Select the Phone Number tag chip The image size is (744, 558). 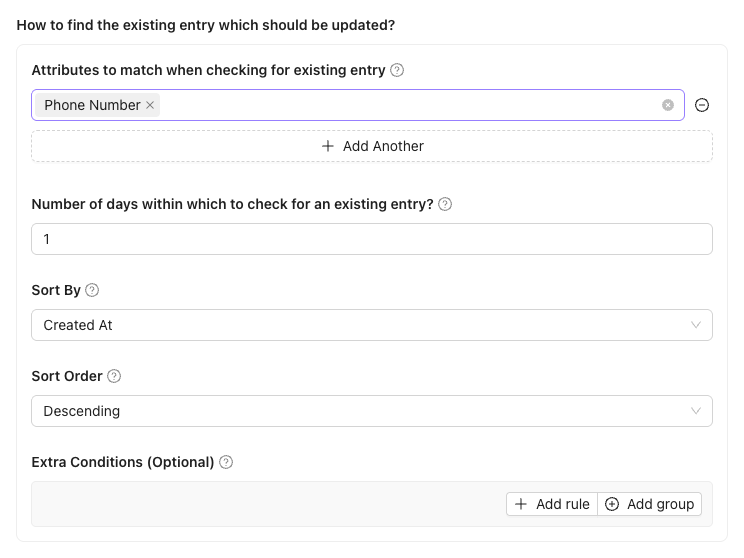pyautogui.click(x=92, y=105)
